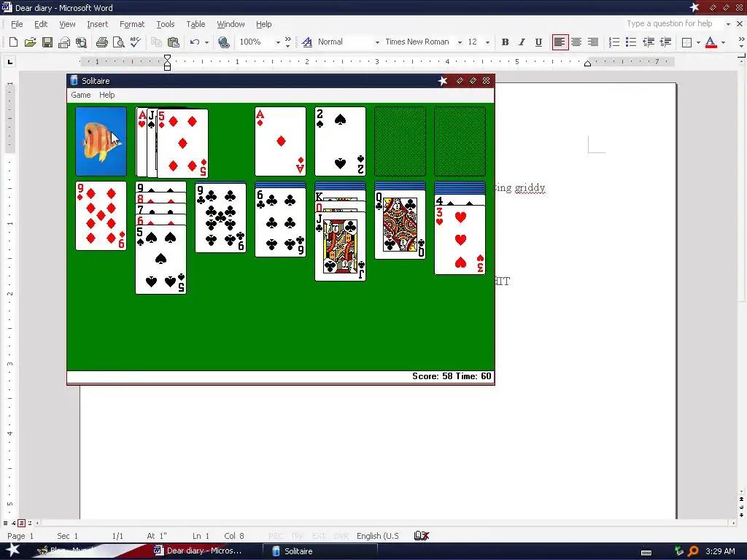The width and height of the screenshot is (747, 560).
Task: Toggle bold formatting
Action: 505,42
